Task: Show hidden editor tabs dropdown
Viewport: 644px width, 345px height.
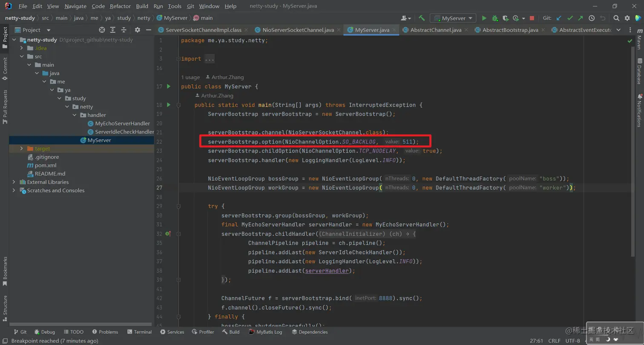Action: pyautogui.click(x=618, y=30)
